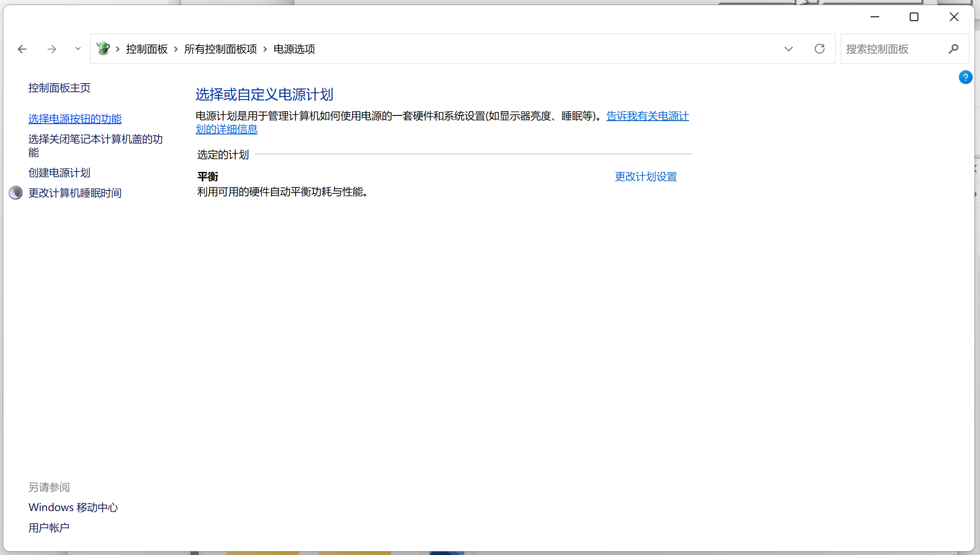Open the blue help question mark

(965, 78)
